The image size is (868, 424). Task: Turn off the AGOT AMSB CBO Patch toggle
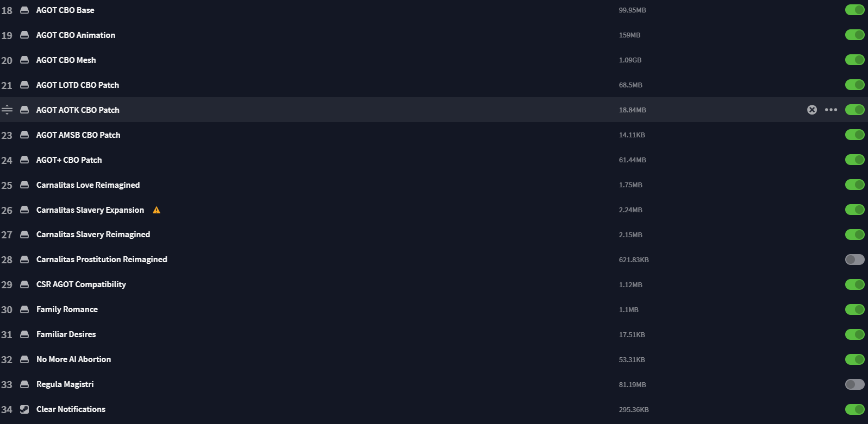tap(855, 135)
